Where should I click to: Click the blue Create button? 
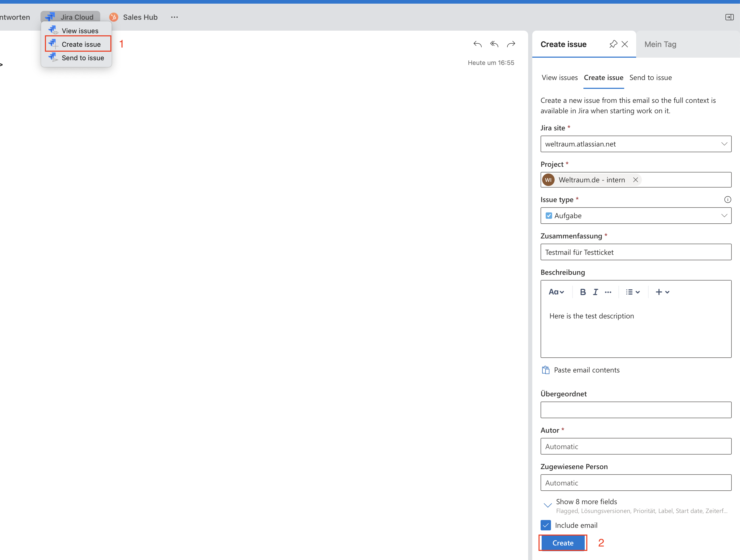click(563, 543)
